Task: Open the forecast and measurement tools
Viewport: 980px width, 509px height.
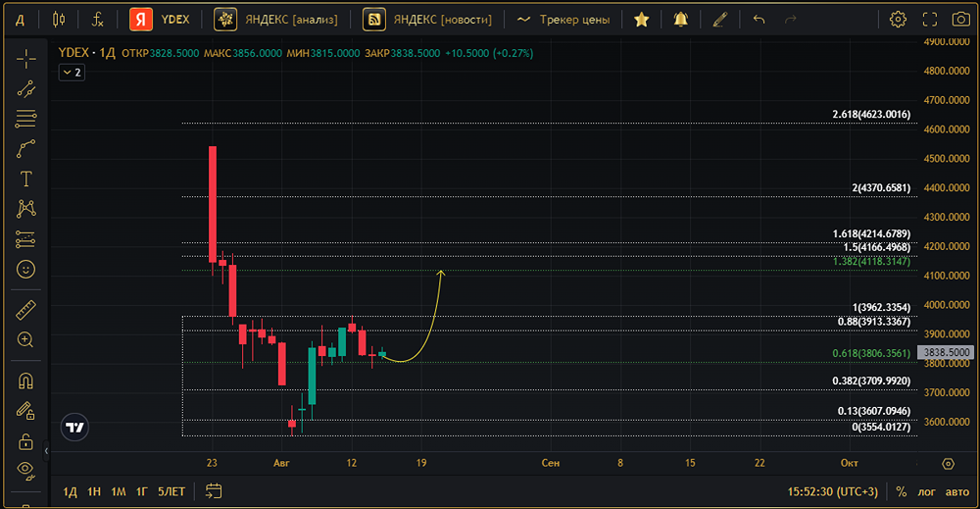Action: pyautogui.click(x=25, y=239)
